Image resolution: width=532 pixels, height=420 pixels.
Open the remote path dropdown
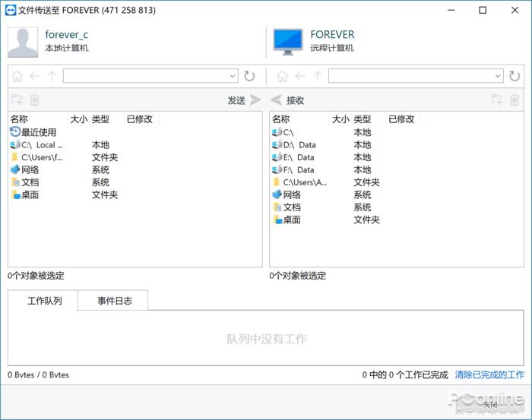pos(498,76)
